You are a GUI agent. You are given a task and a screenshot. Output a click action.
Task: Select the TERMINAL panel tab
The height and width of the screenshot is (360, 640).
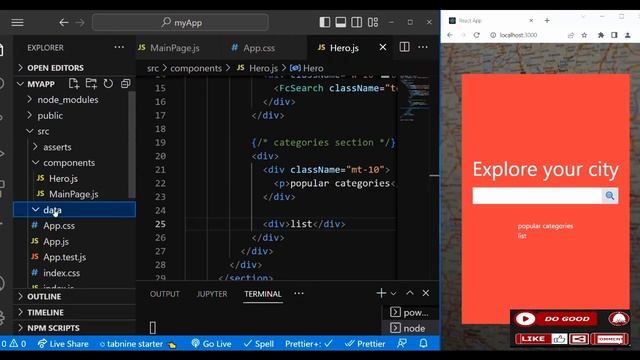263,294
